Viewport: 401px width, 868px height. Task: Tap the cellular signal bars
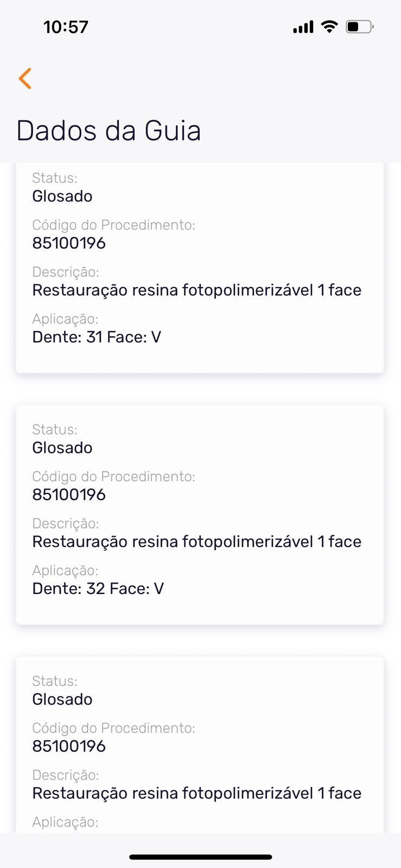point(303,27)
